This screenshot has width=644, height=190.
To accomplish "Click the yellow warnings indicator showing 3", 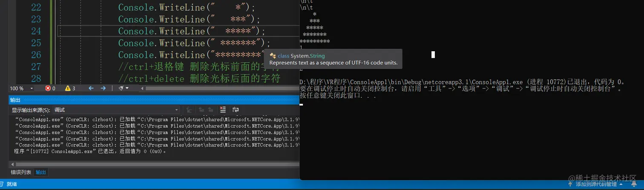I will pos(70,88).
